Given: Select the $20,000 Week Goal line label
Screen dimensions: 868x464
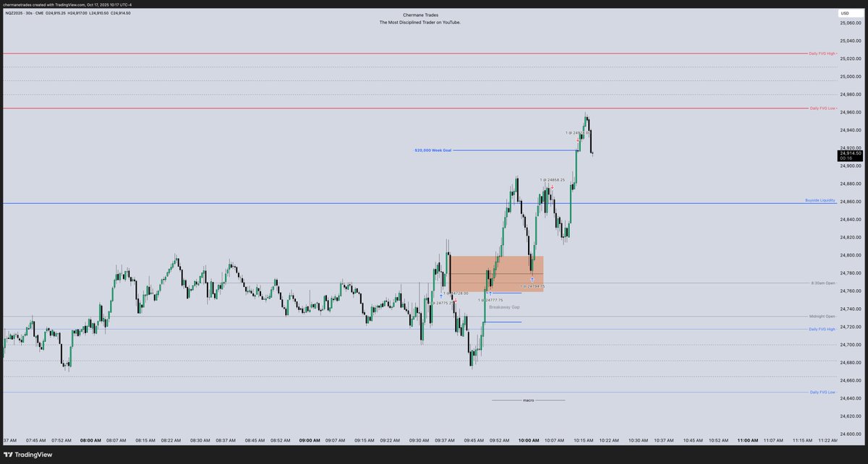Looking at the screenshot, I should [433, 150].
